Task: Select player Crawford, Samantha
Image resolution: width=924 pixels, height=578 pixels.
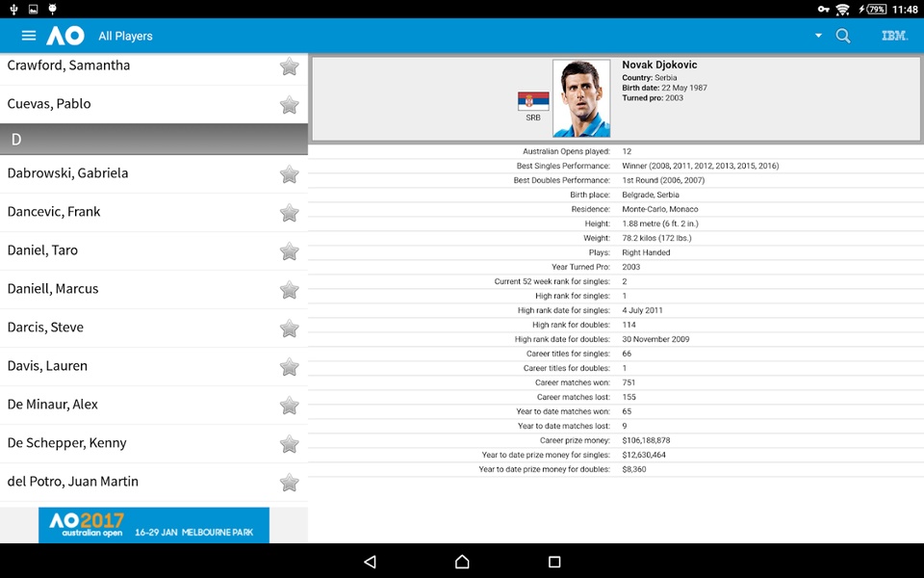Action: 154,68
